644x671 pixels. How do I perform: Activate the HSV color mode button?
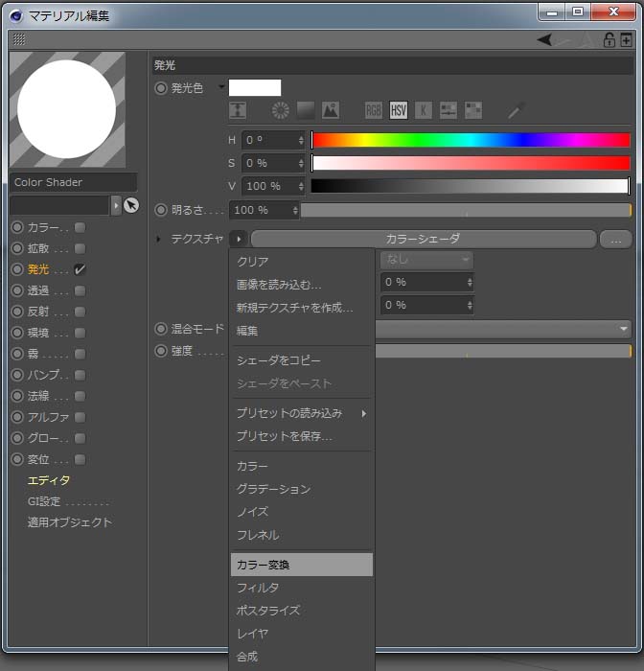[x=399, y=110]
